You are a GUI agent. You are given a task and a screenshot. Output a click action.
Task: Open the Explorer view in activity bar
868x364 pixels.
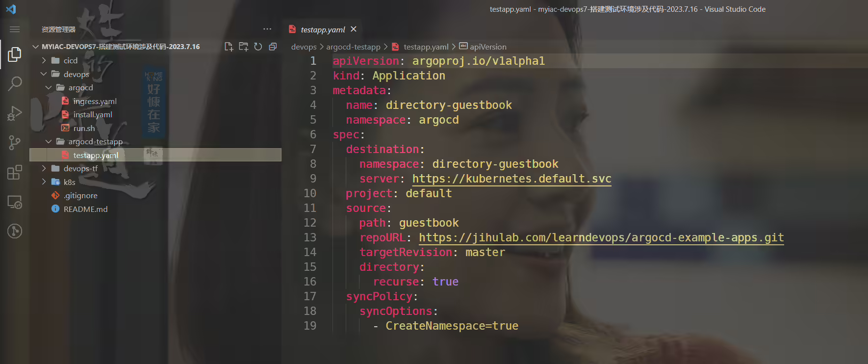click(15, 54)
